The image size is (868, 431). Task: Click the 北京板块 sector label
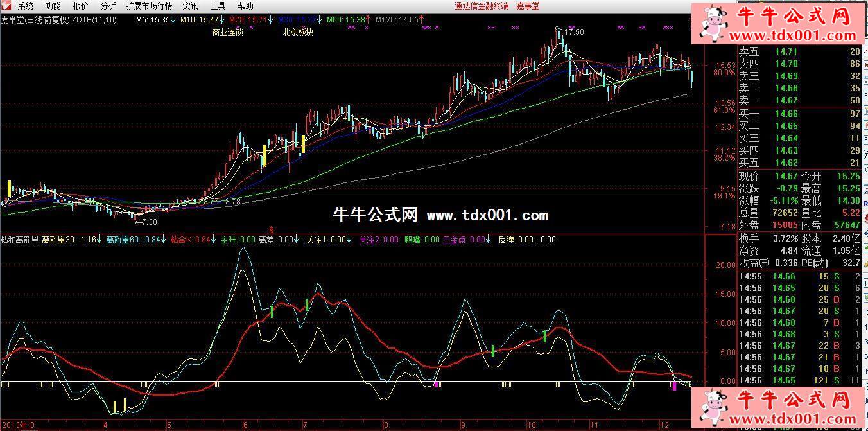298,31
